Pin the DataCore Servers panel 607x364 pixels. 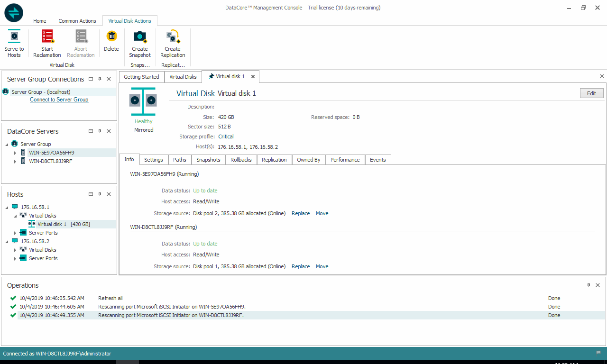click(100, 131)
